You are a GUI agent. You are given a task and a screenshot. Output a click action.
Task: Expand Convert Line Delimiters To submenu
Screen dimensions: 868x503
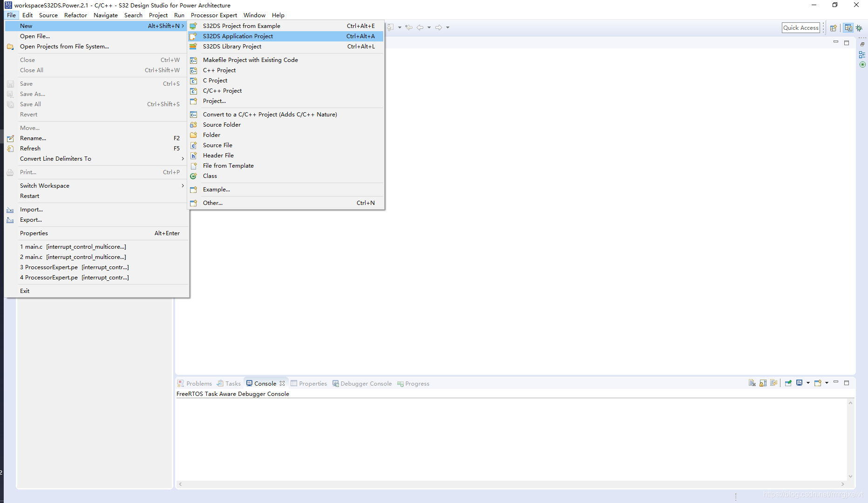(96, 158)
